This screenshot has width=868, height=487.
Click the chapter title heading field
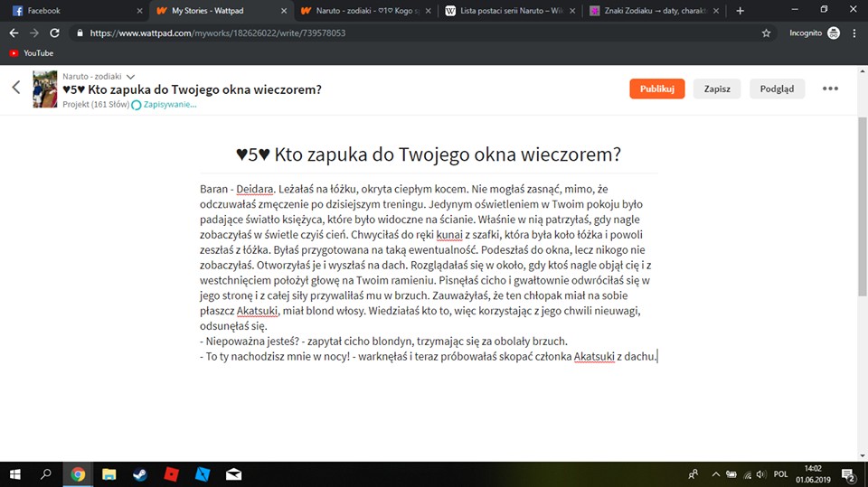tap(428, 155)
